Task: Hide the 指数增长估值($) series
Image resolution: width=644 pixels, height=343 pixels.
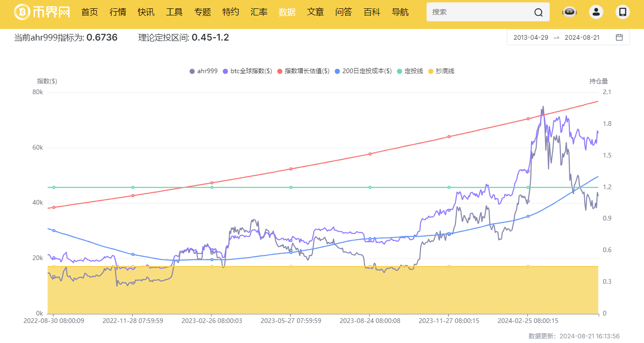Action: click(303, 71)
